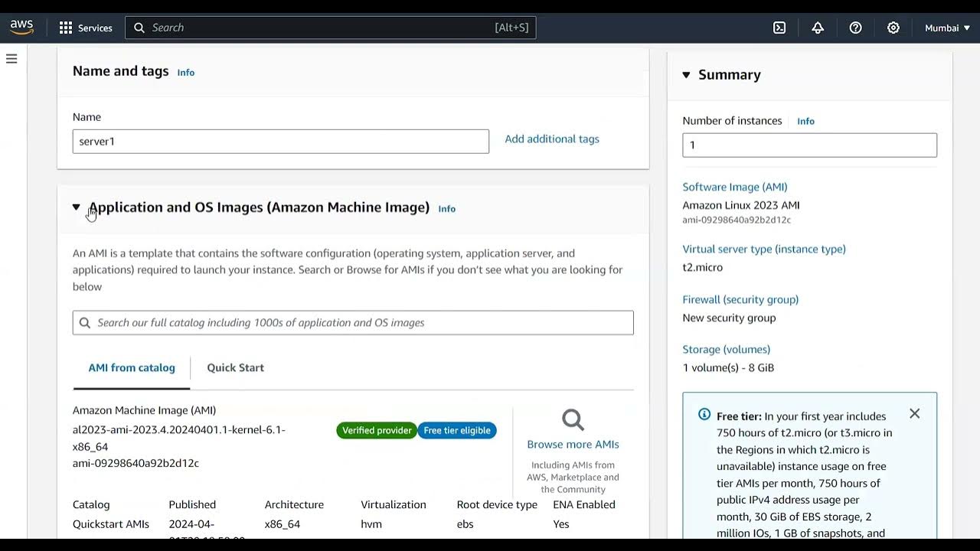Select the AMI from catalog tab

[x=132, y=367]
